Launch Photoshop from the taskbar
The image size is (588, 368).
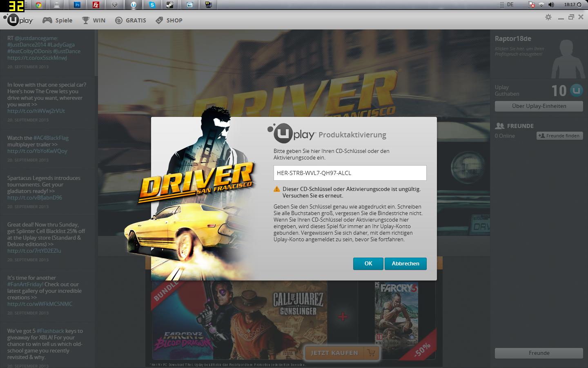tap(77, 5)
